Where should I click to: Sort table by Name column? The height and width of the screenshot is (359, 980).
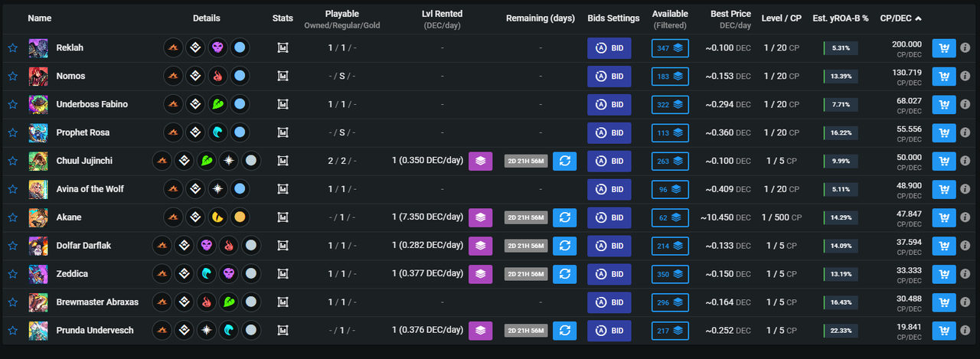coord(39,18)
